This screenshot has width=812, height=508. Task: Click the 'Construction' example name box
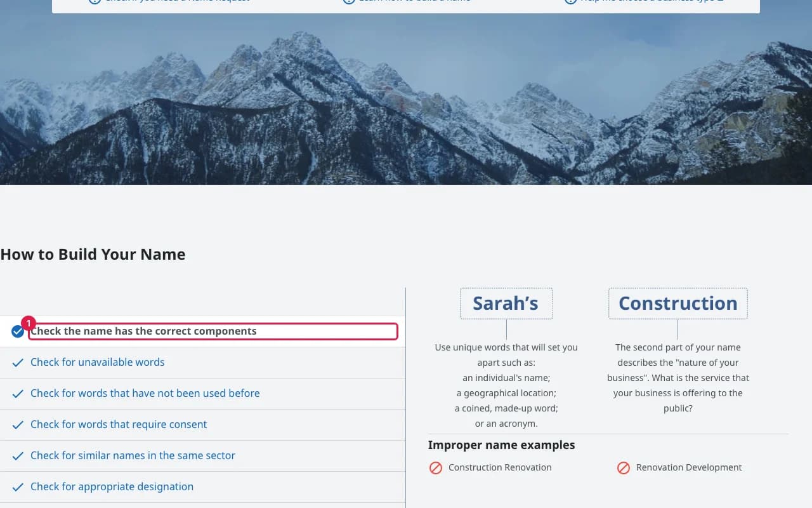[678, 304]
